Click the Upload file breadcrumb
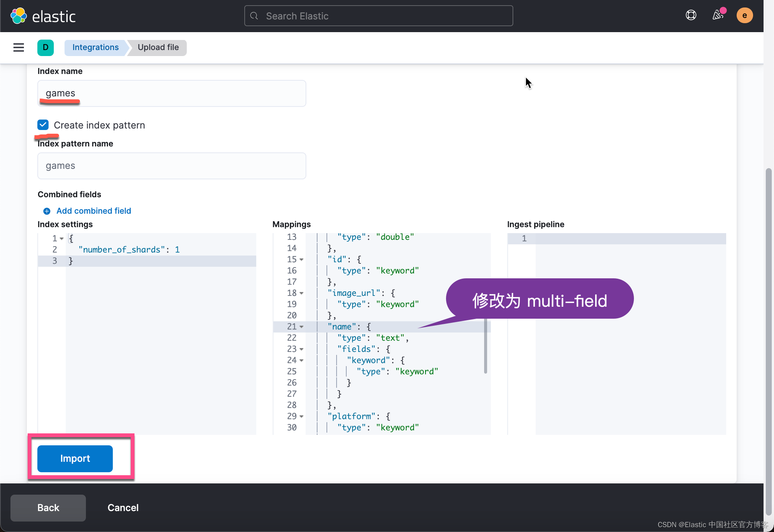774x532 pixels. click(158, 47)
